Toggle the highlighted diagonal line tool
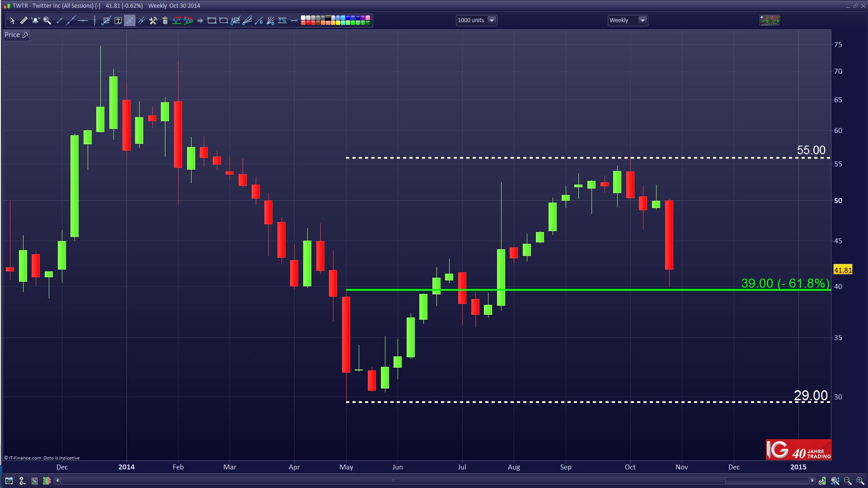 (x=130, y=20)
